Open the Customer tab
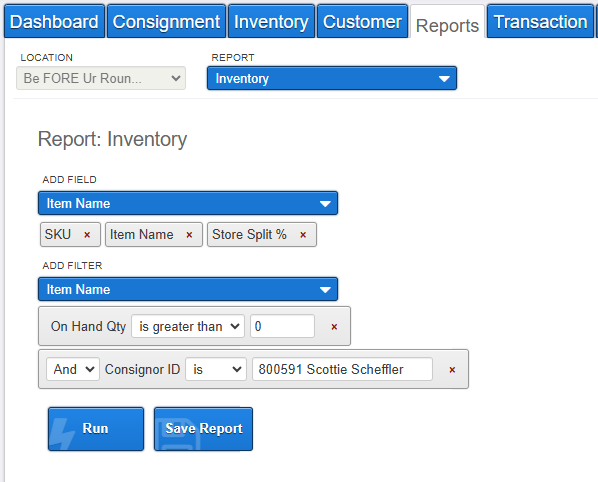 [362, 21]
